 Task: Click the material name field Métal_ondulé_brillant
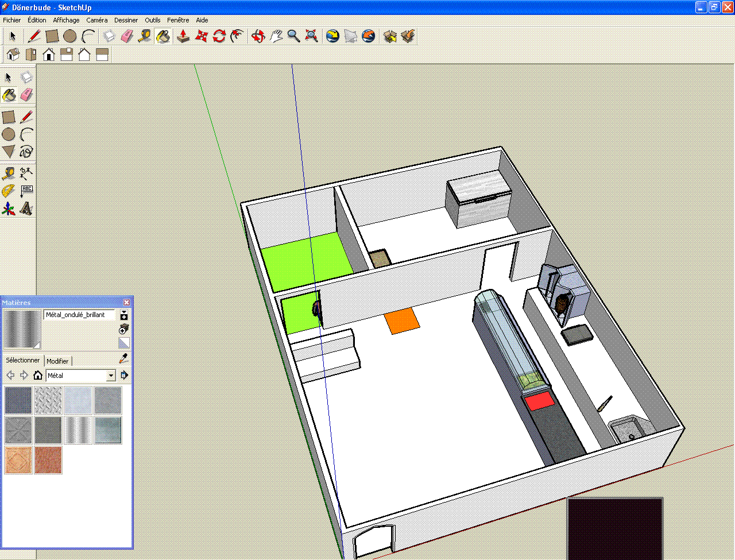[x=79, y=315]
